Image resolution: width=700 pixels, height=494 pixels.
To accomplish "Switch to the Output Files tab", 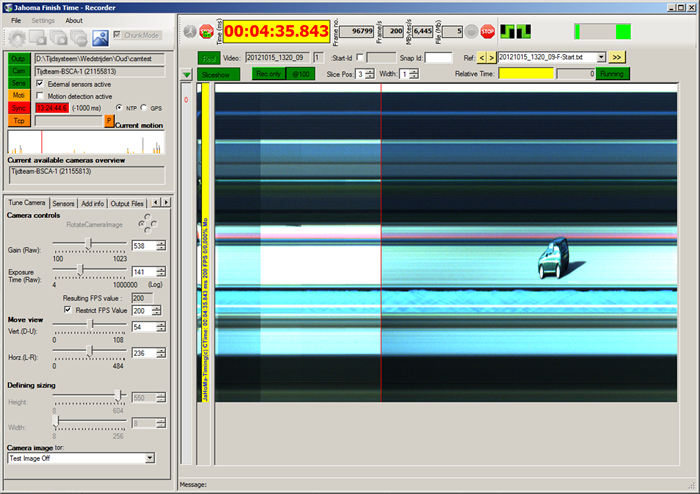I will point(127,203).
